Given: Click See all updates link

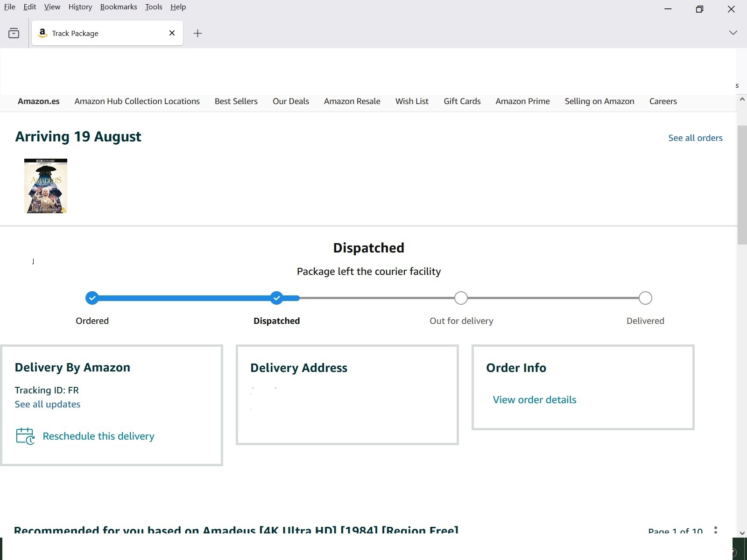Looking at the screenshot, I should click(48, 404).
